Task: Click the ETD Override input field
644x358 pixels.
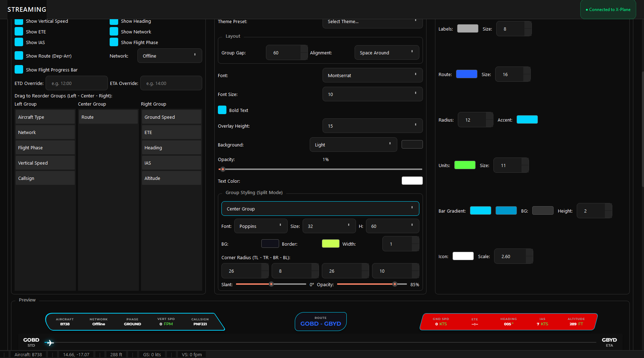Action: tap(77, 83)
